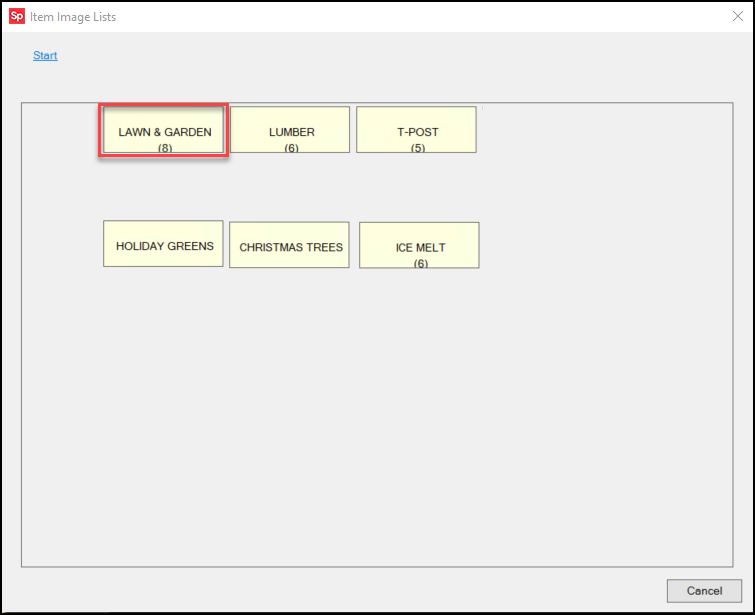Image resolution: width=755 pixels, height=615 pixels.
Task: Open the HOLIDAY GREENS list
Action: pos(163,244)
